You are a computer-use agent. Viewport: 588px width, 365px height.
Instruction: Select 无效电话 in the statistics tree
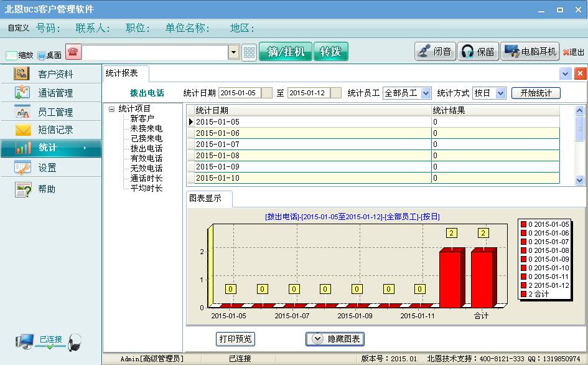pyautogui.click(x=146, y=168)
